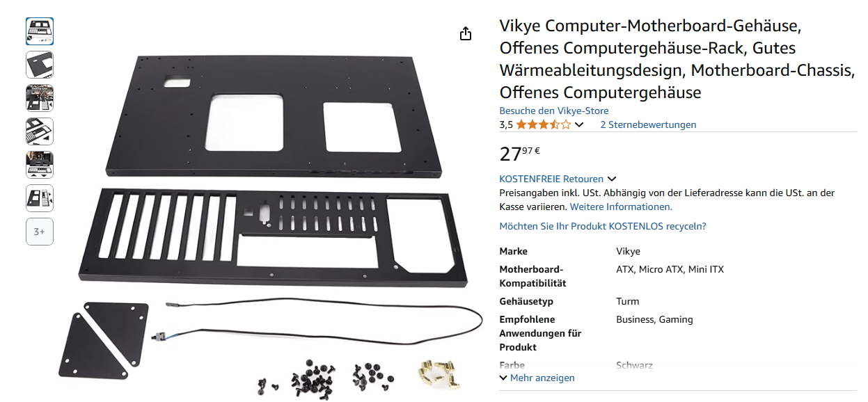The width and height of the screenshot is (868, 402).
Task: Select the fourth product thumbnail
Action: [40, 131]
